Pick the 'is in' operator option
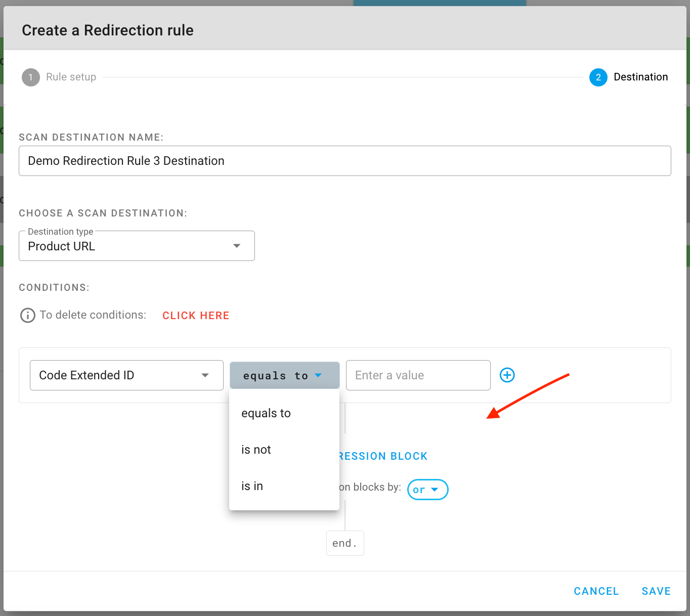Viewport: 690px width, 616px height. coord(252,486)
